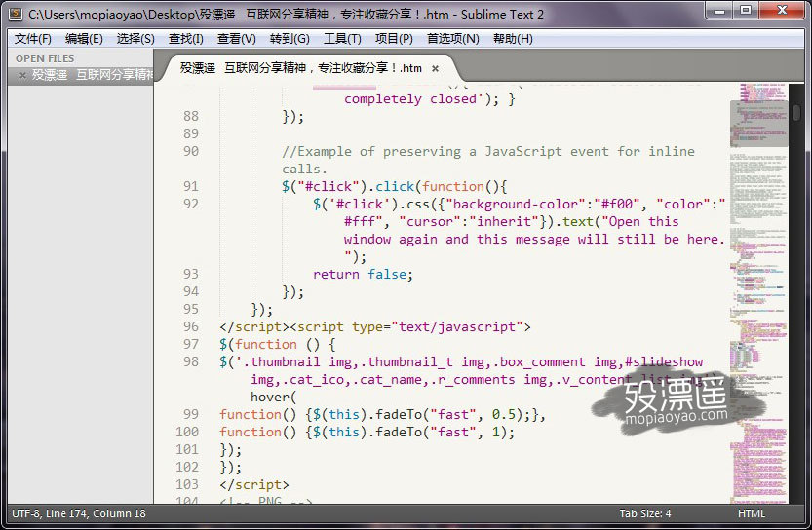Click the vertical scrollbar thumb
Viewport: 812px width, 530px height.
[796, 112]
